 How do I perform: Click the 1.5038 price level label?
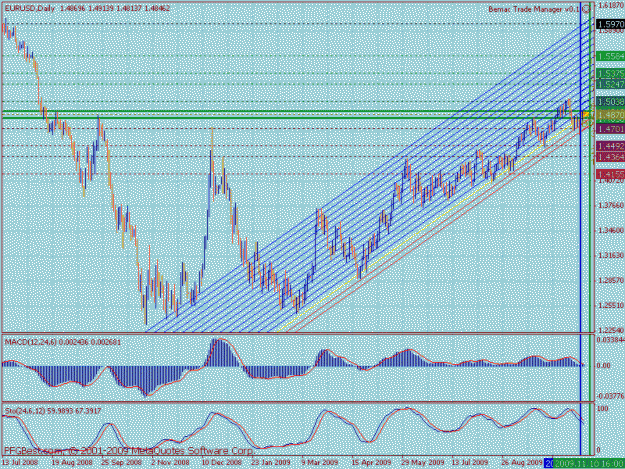(x=611, y=102)
